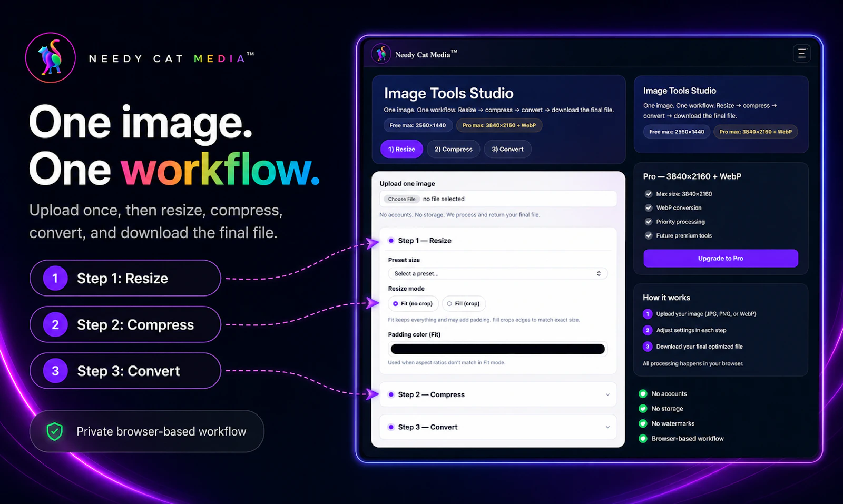843x504 pixels.
Task: Switch to the 1) Resize tab
Action: tap(402, 149)
